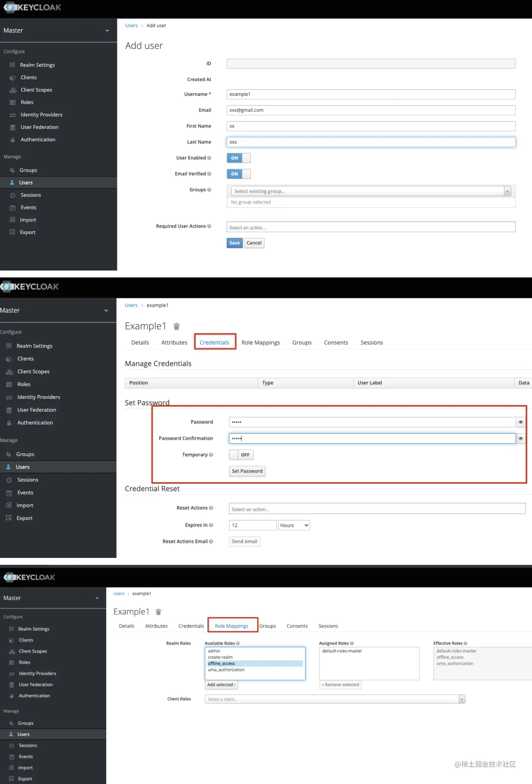Open the Reset Actions selector
The height and width of the screenshot is (784, 532).
click(377, 509)
